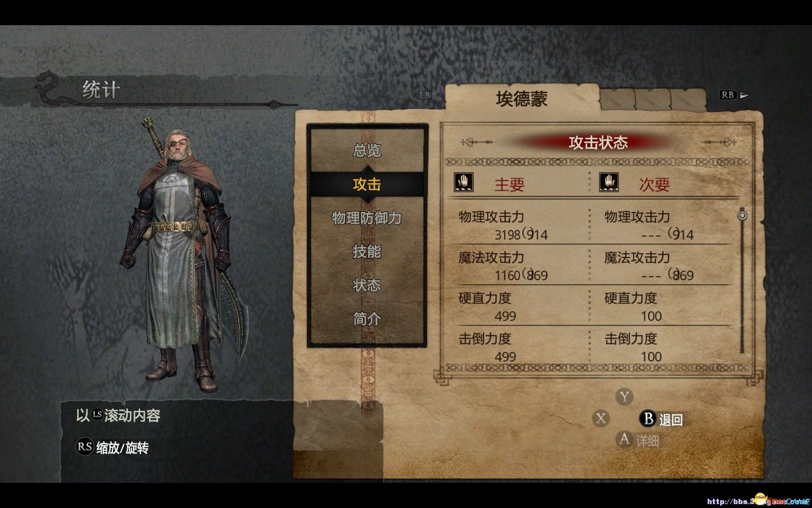Click the Y button icon
Screen dimensions: 812x508
coord(624,397)
